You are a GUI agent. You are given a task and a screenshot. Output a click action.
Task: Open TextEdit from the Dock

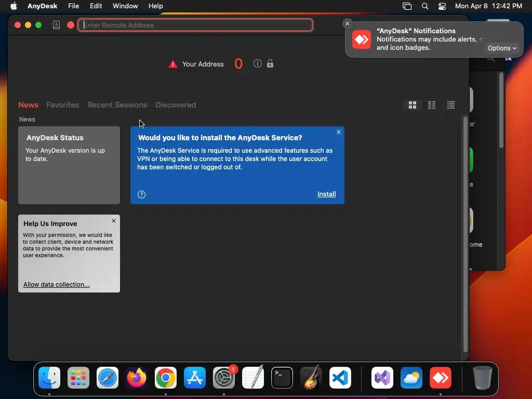click(253, 377)
